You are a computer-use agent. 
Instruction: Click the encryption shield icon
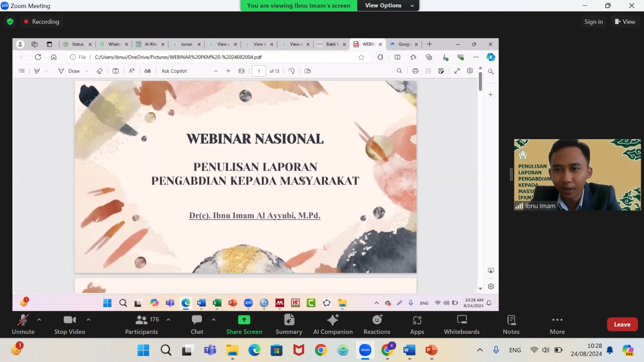[10, 22]
